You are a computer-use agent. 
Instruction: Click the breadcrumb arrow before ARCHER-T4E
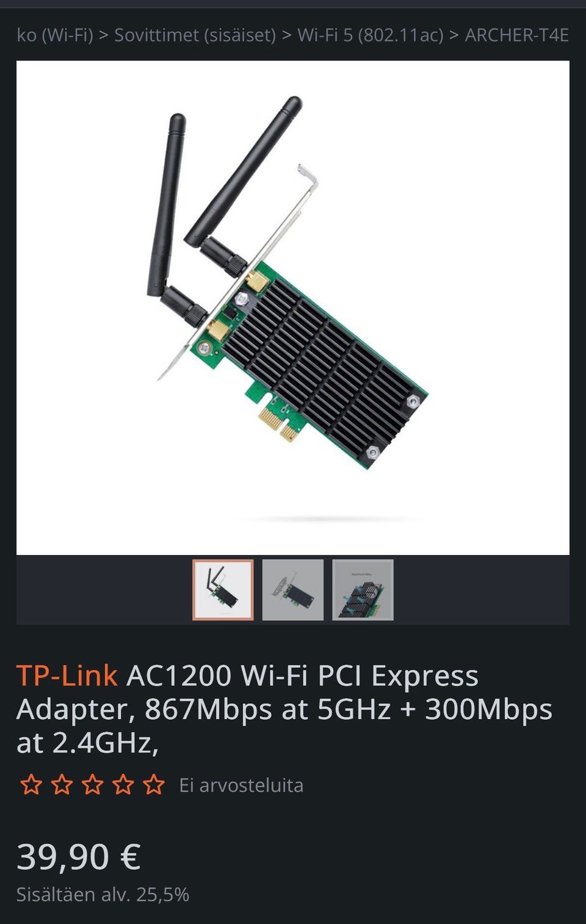pos(454,35)
